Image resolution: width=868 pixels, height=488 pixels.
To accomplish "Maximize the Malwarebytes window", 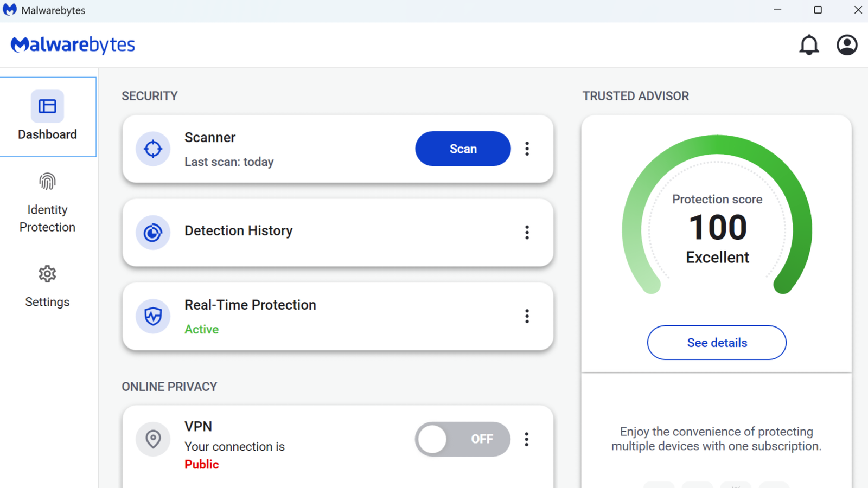I will point(818,10).
